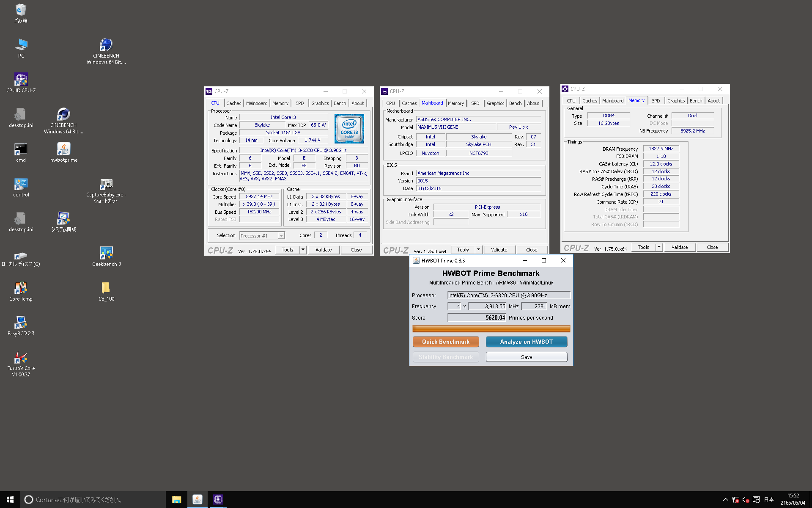This screenshot has height=508, width=812.
Task: Open the システム構成 desktop shortcut
Action: coord(63,222)
